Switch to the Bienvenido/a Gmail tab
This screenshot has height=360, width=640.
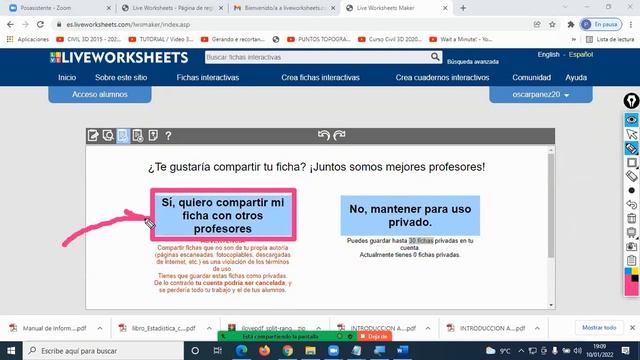(x=284, y=8)
